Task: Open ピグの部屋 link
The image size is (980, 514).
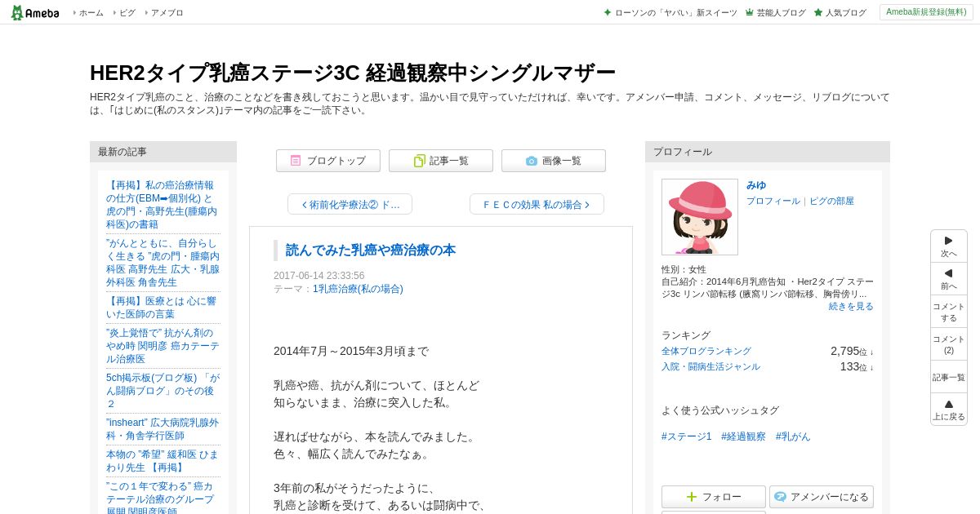Action: 831,201
